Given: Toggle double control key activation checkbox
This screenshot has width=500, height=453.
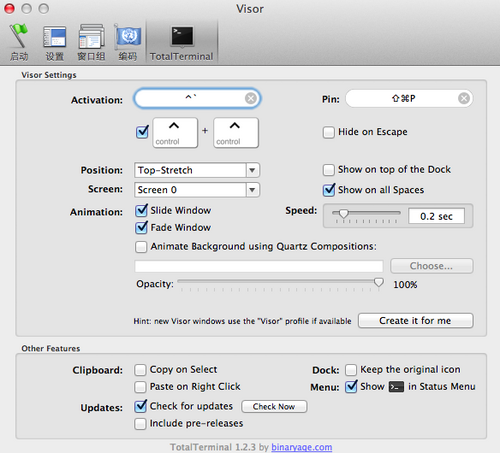Looking at the screenshot, I should 142,132.
